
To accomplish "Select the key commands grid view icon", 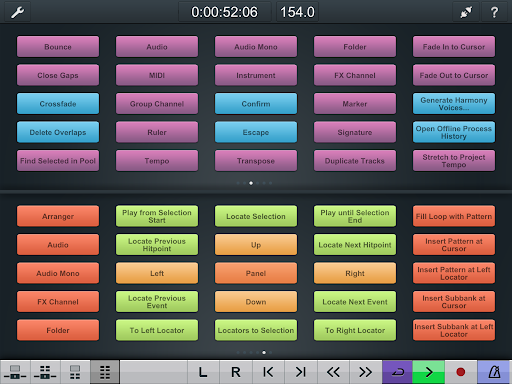I will (105, 372).
